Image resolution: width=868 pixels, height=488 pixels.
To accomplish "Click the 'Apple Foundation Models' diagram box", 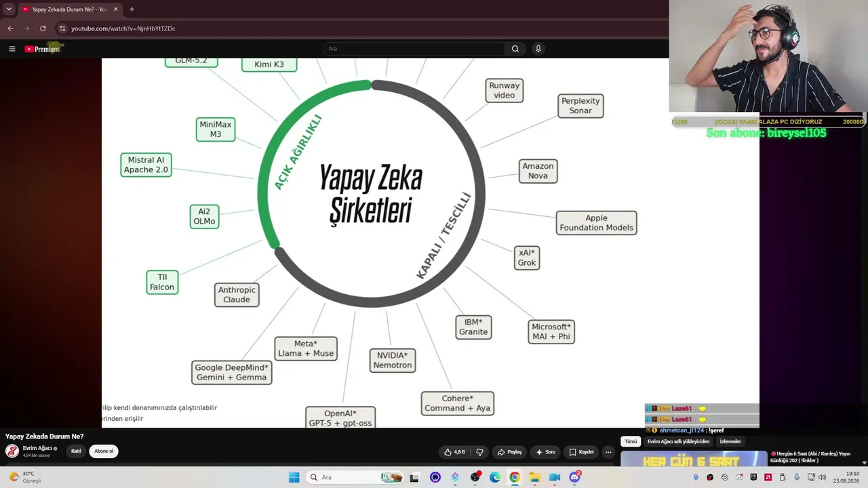I will click(x=597, y=223).
